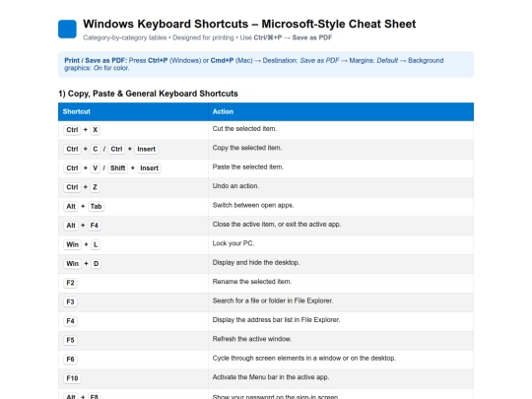Click 'Switch between open apps.'
The height and width of the screenshot is (399, 532).
click(253, 205)
